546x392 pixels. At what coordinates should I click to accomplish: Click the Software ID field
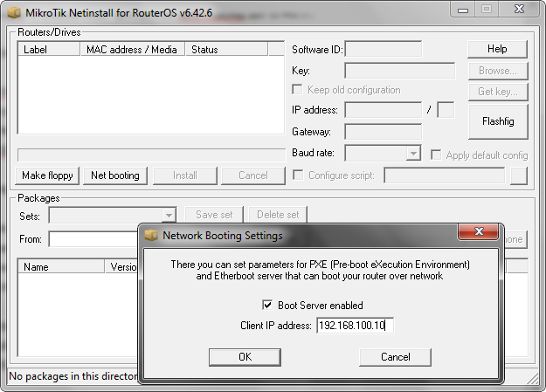[x=383, y=49]
